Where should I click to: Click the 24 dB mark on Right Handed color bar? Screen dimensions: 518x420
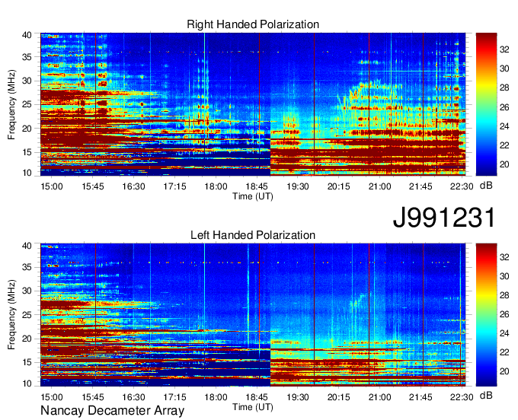coord(504,126)
